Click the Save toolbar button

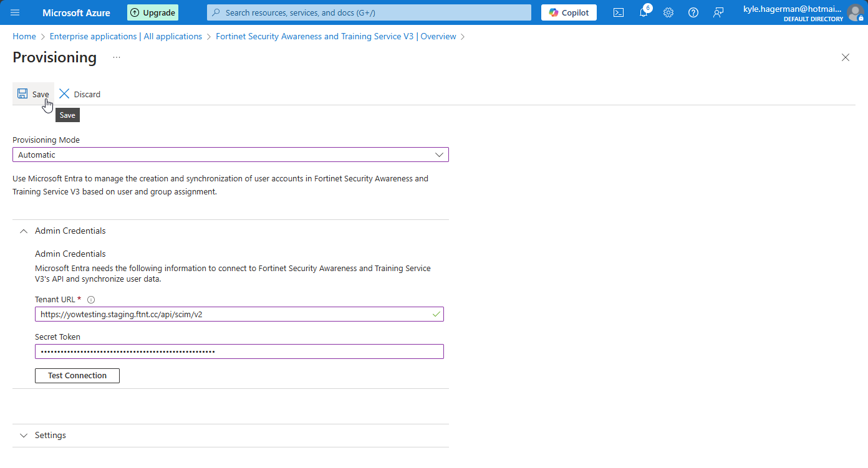[33, 94]
